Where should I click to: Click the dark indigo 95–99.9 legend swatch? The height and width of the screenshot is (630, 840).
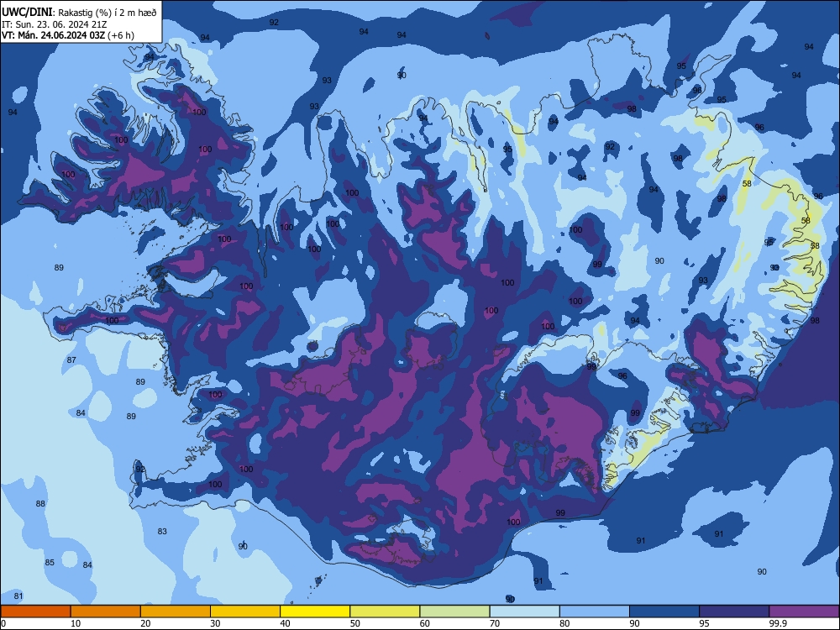(734, 612)
